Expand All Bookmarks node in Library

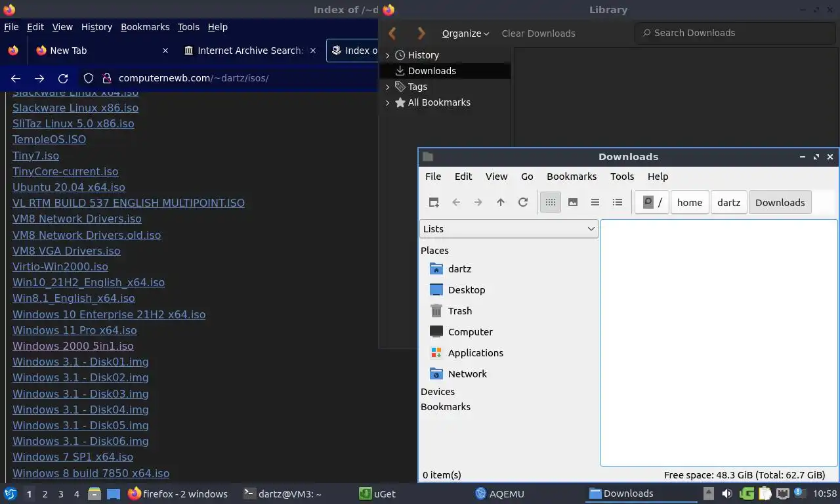pos(387,102)
